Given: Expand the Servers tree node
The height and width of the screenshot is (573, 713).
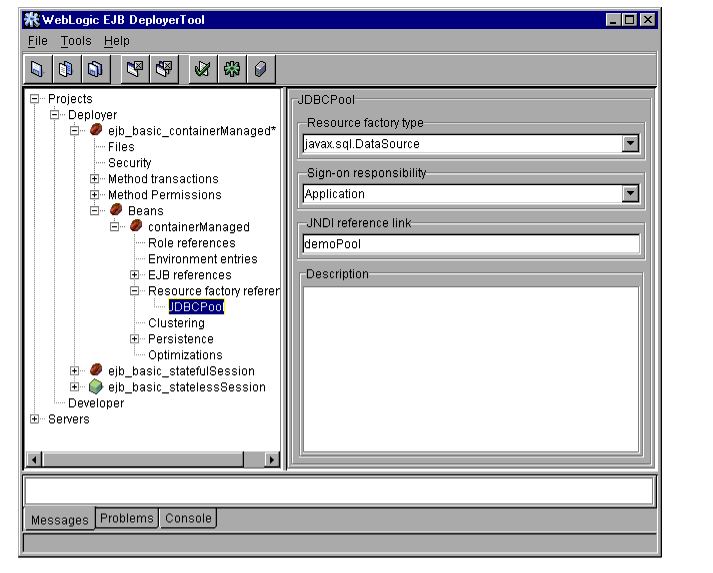Looking at the screenshot, I should [x=34, y=419].
